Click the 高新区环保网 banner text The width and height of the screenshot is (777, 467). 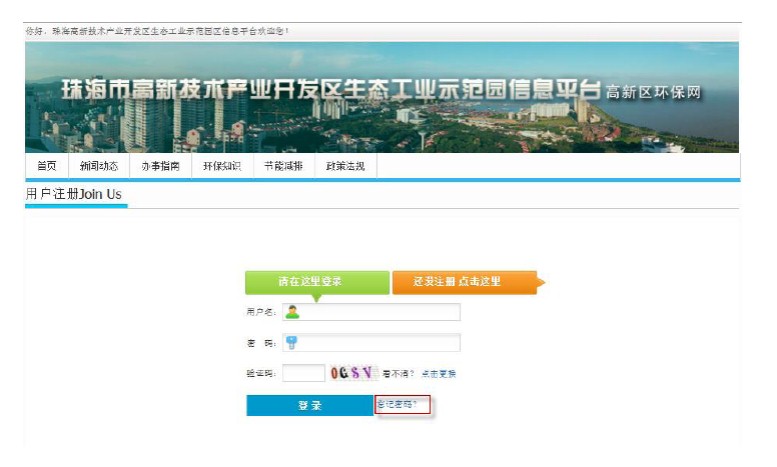tap(654, 93)
